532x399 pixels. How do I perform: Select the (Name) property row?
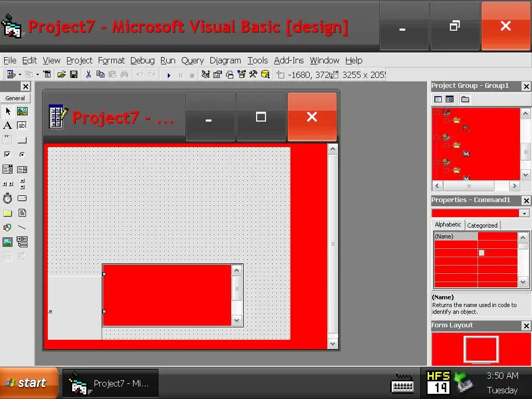476,236
